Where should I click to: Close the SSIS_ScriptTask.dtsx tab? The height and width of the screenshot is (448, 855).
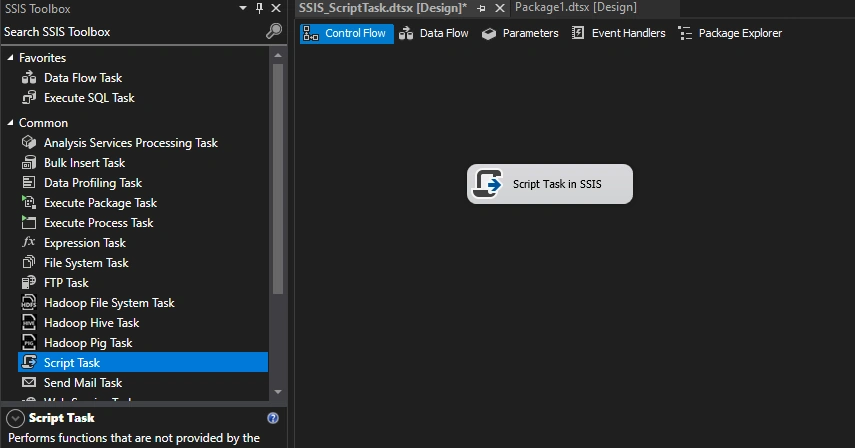click(499, 8)
